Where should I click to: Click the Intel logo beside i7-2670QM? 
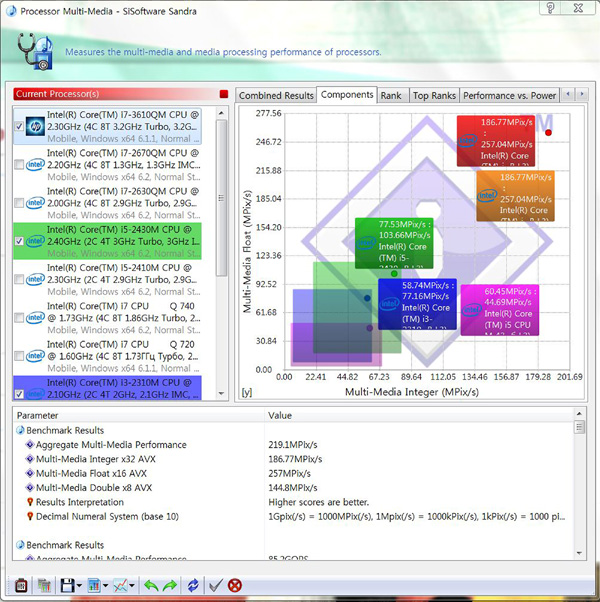35,165
